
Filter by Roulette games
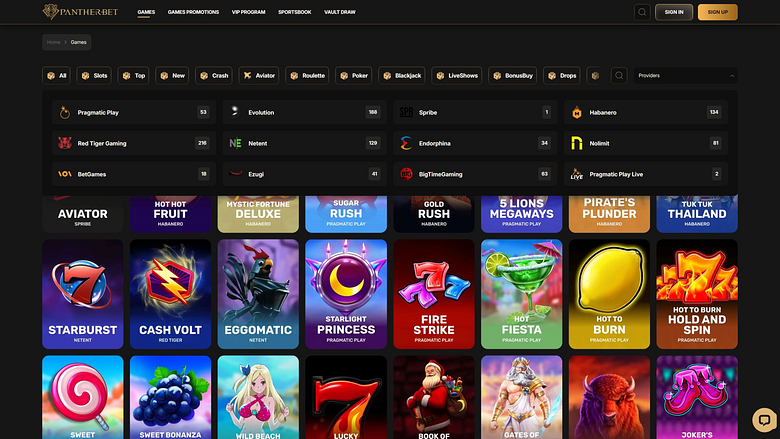307,76
